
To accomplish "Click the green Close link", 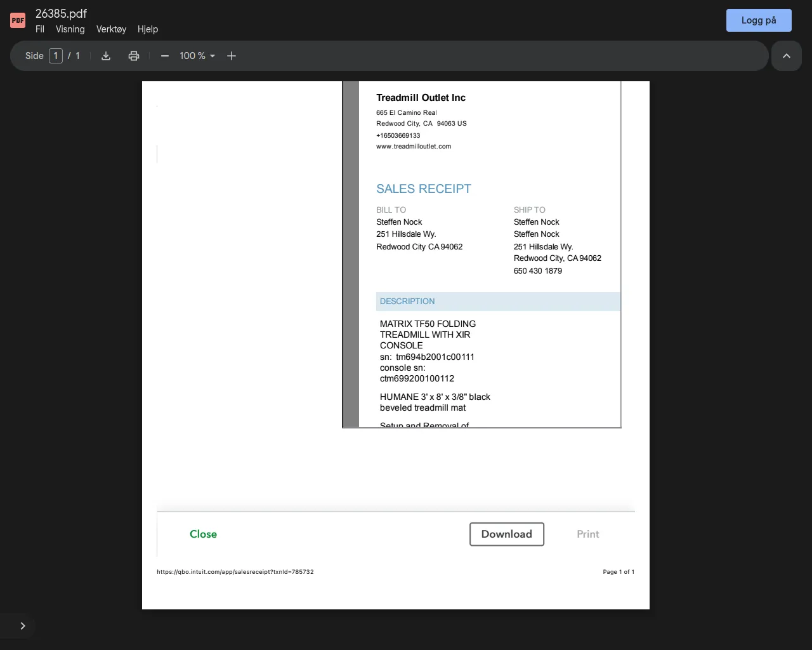I will click(x=203, y=534).
